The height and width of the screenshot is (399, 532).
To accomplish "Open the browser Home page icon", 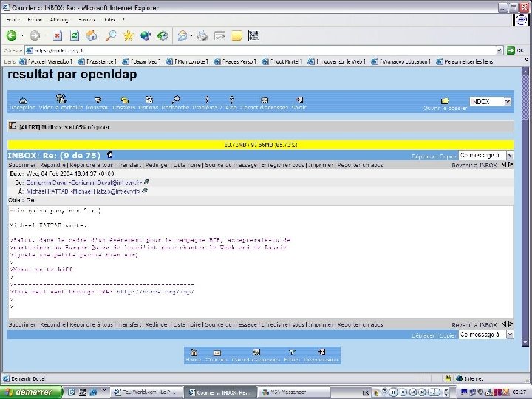I will [x=92, y=35].
